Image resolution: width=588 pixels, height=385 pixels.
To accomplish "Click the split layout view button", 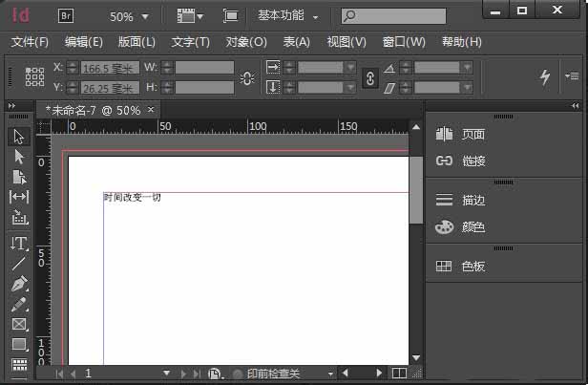I will 399,373.
